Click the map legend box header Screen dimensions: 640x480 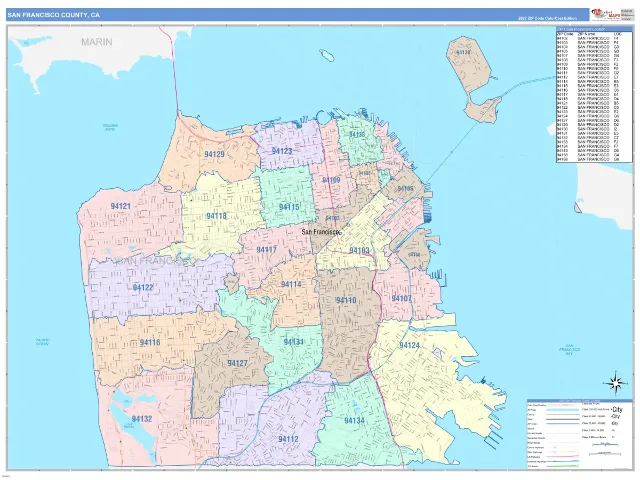pyautogui.click(x=579, y=401)
